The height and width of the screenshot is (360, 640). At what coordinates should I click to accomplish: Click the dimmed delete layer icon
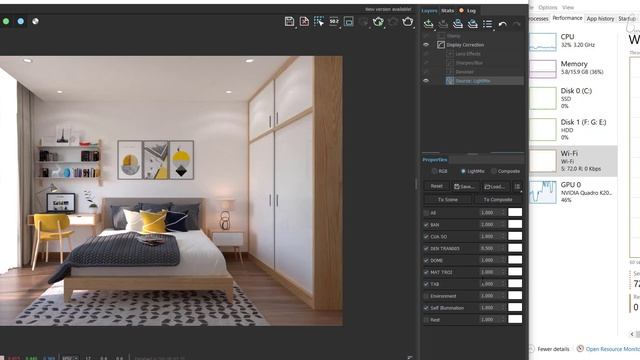[443, 24]
